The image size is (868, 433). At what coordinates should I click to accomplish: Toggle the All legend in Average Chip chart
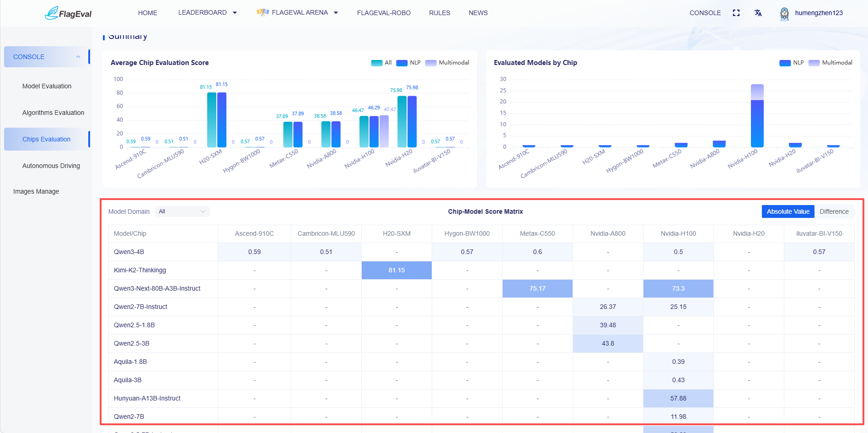point(381,63)
